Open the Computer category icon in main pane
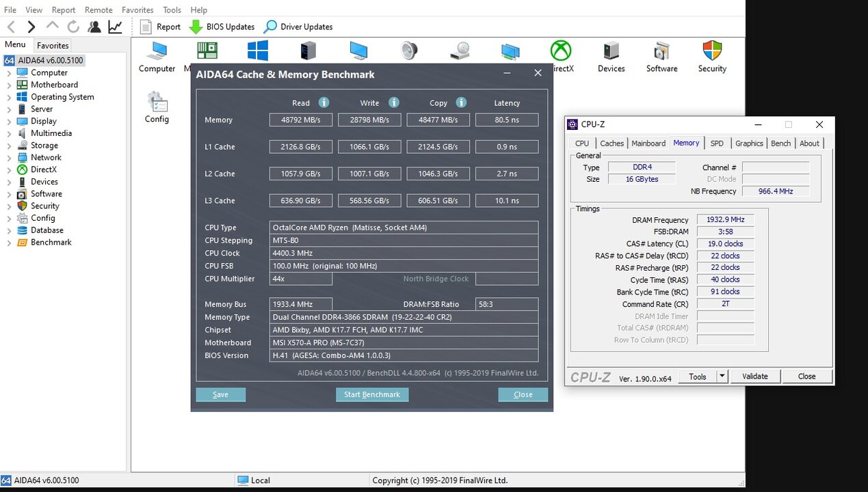868x492 pixels. (157, 57)
